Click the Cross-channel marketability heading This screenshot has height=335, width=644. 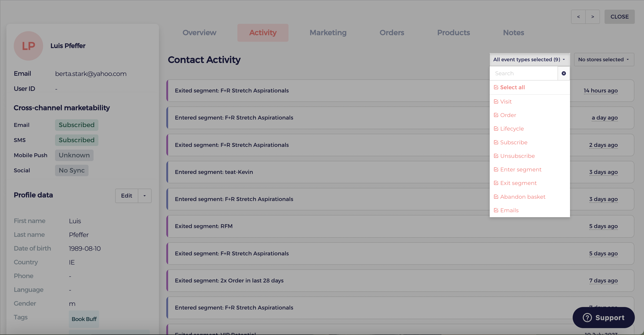[x=62, y=108]
